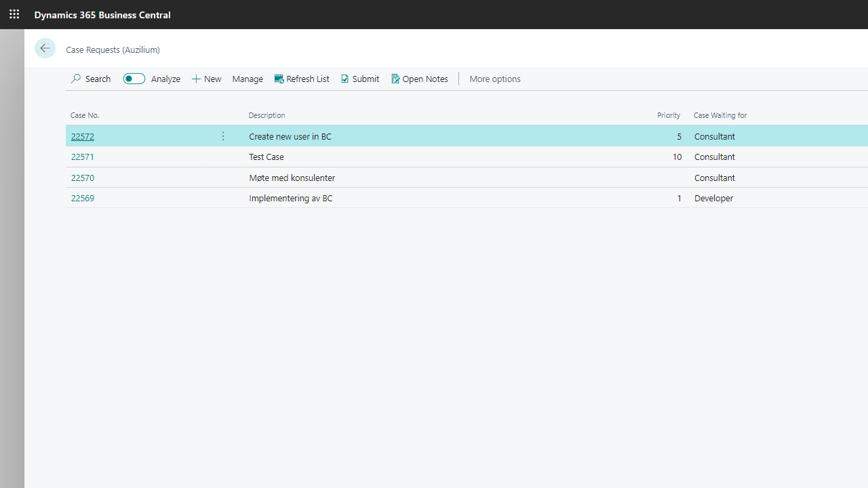
Task: Open the Case No. column header menu
Action: [x=85, y=115]
